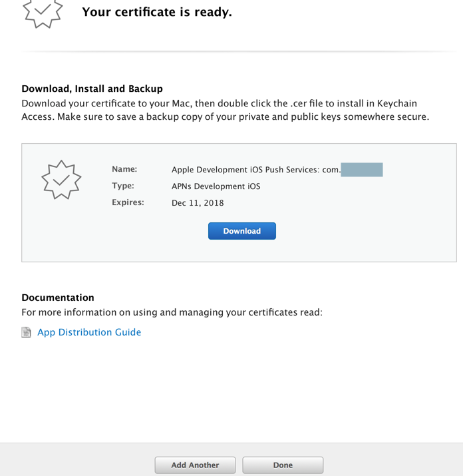
Task: Click the Add Another button
Action: point(195,465)
